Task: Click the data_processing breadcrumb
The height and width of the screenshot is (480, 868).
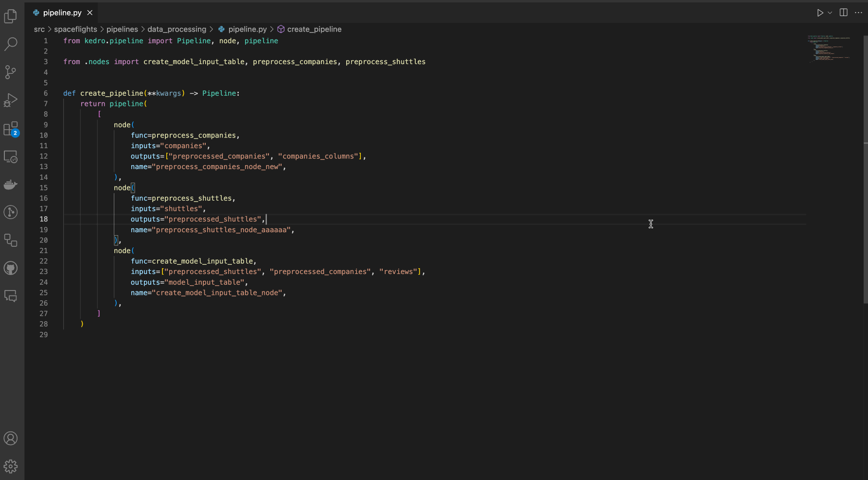Action: click(177, 29)
